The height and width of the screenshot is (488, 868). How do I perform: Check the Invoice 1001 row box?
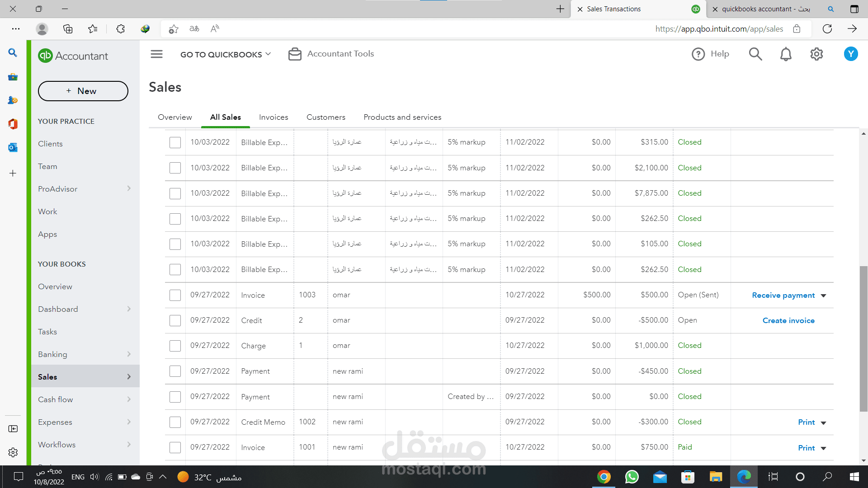(x=175, y=448)
